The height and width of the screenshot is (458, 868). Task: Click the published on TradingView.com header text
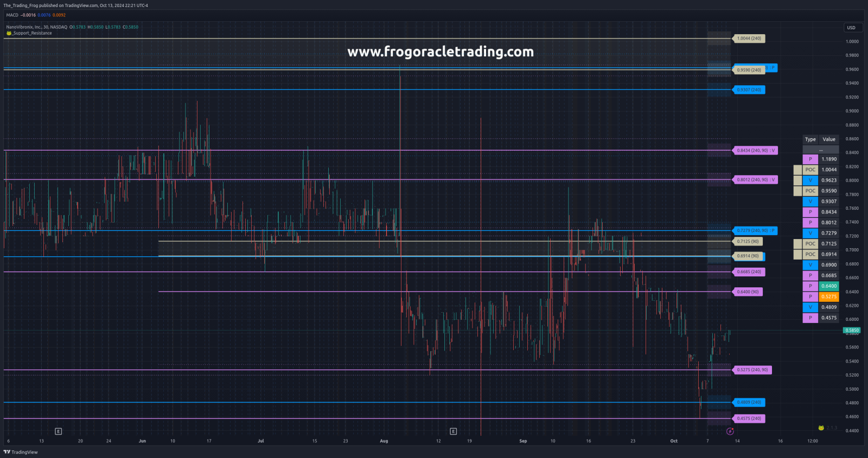pos(75,5)
